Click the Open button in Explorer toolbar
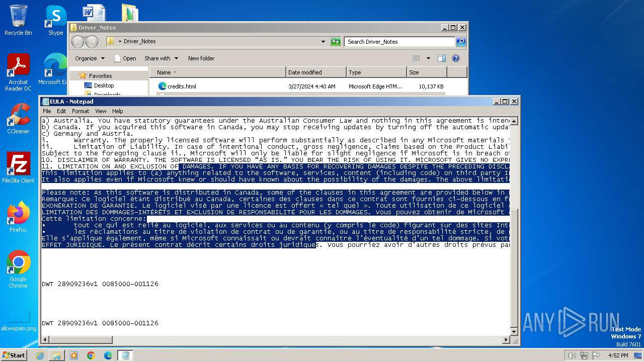The height and width of the screenshot is (362, 644). (125, 58)
